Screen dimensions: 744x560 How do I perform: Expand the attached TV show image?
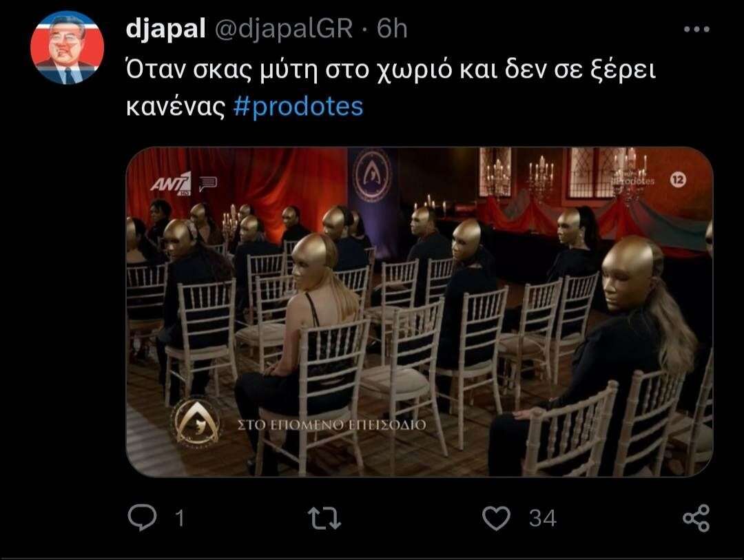(420, 312)
